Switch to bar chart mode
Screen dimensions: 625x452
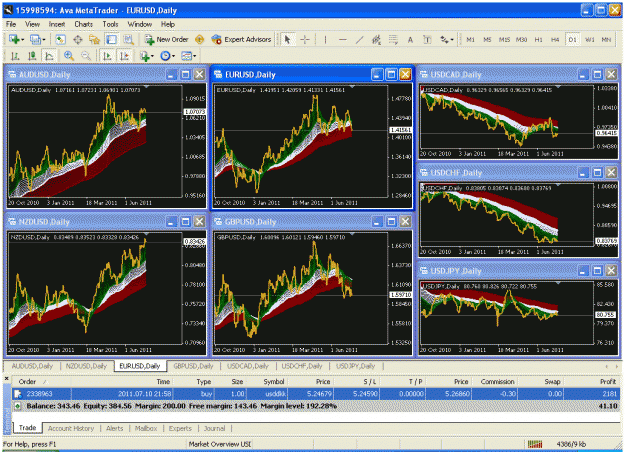click(15, 56)
